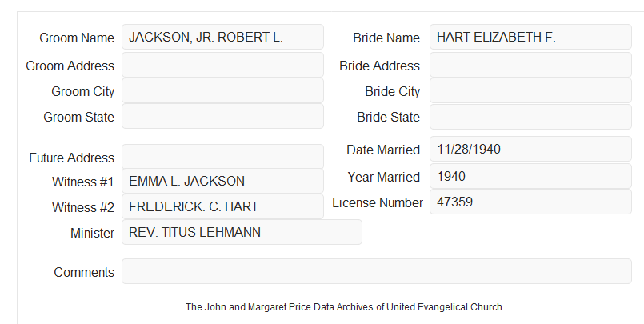Click the Groom Name field

point(222,37)
